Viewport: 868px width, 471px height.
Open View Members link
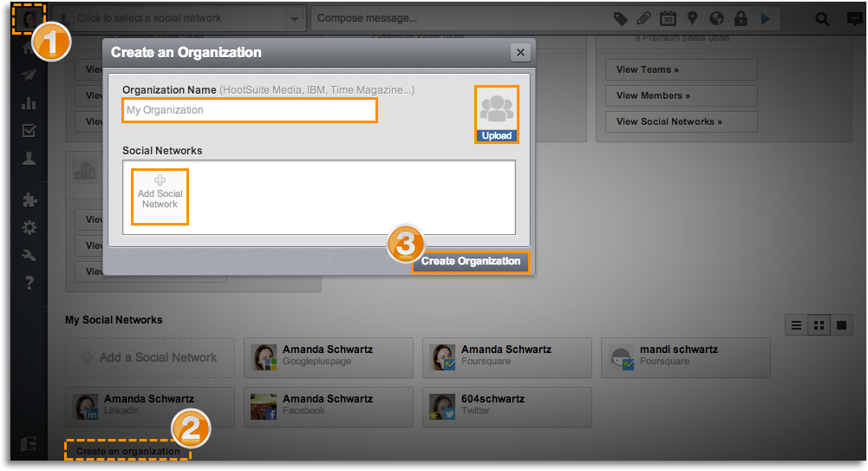[682, 95]
